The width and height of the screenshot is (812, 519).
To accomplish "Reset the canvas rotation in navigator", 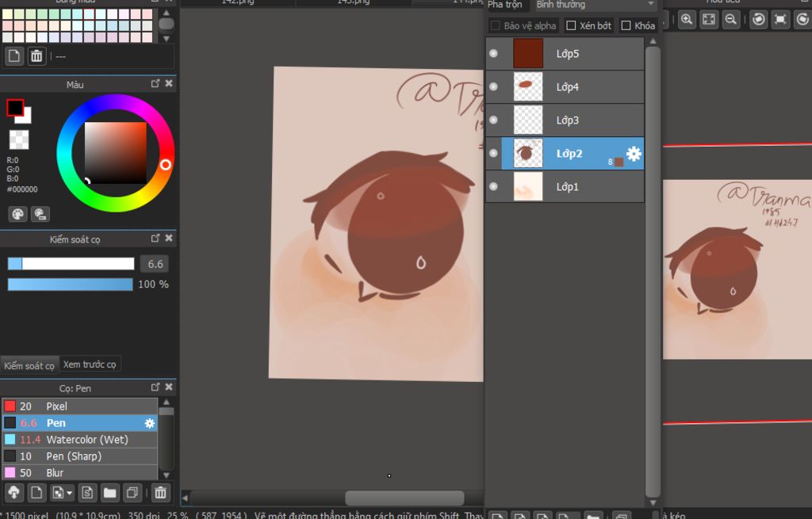I will (x=780, y=20).
